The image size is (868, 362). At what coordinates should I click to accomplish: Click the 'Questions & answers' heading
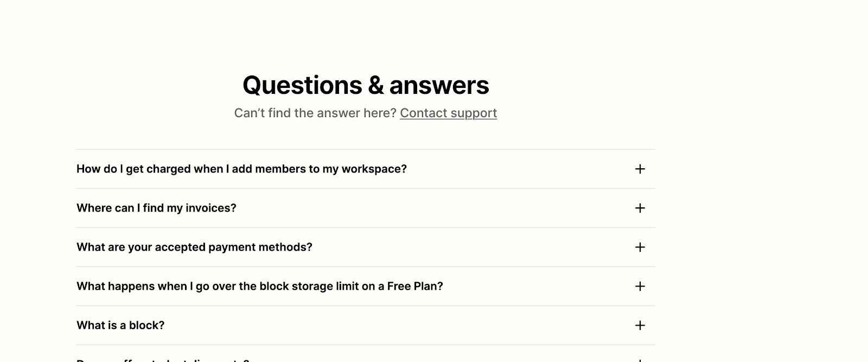point(366,85)
